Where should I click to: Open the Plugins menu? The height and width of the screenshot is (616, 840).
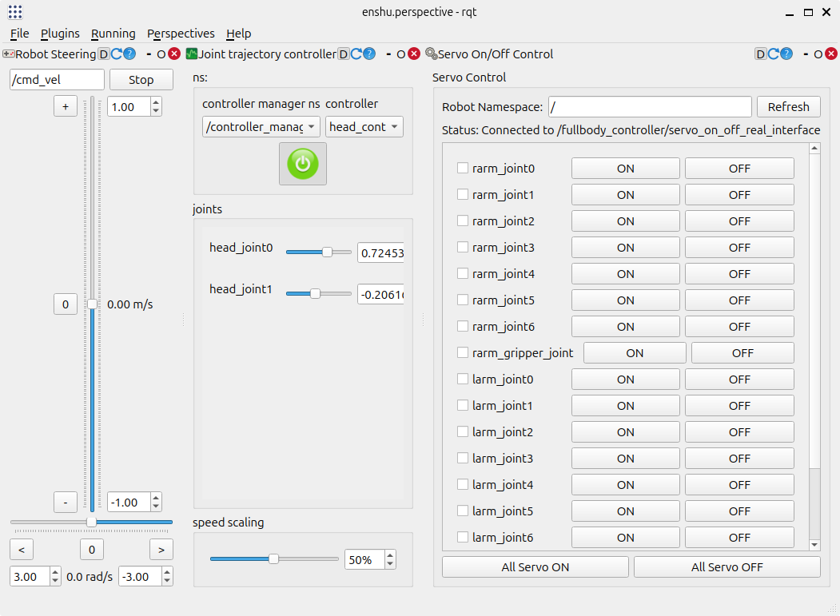[x=60, y=34]
